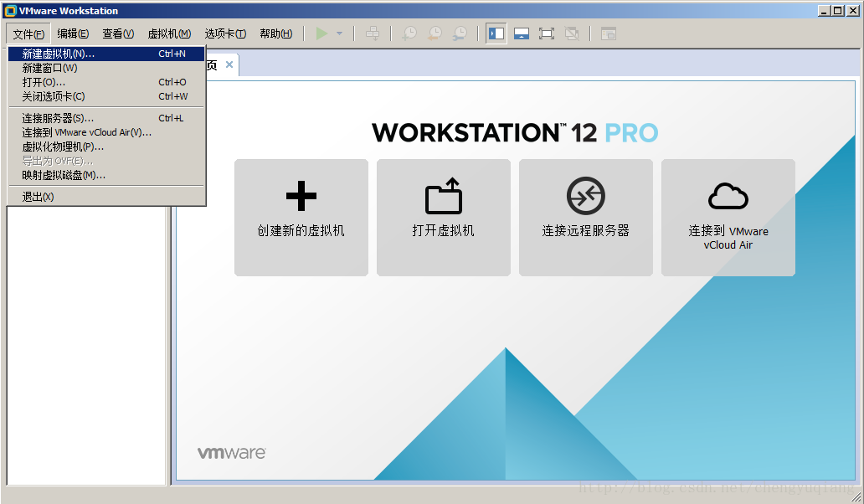Click the vCloud Air cloud icon
The height and width of the screenshot is (504, 864).
[x=728, y=196]
